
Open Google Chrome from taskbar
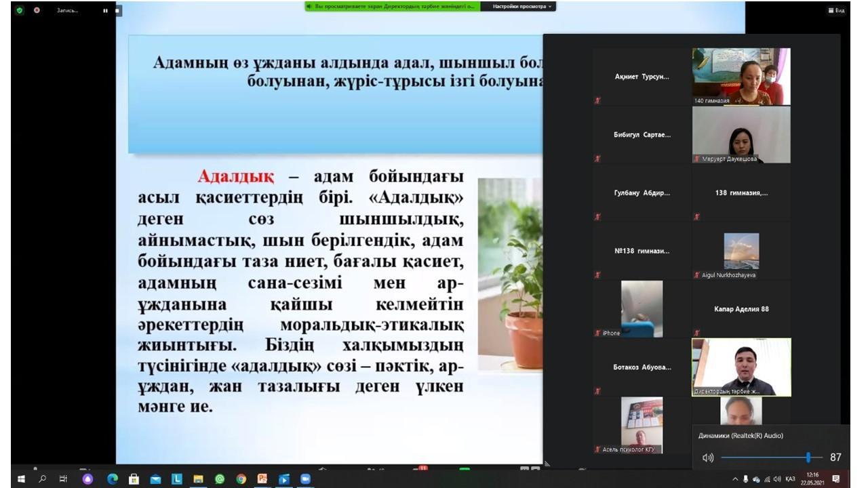point(241,479)
